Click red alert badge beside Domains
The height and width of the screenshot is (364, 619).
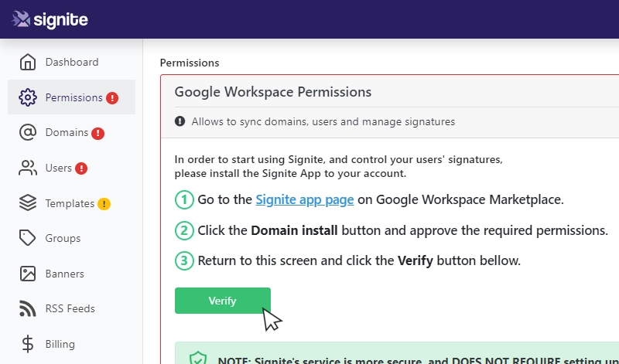[98, 133]
